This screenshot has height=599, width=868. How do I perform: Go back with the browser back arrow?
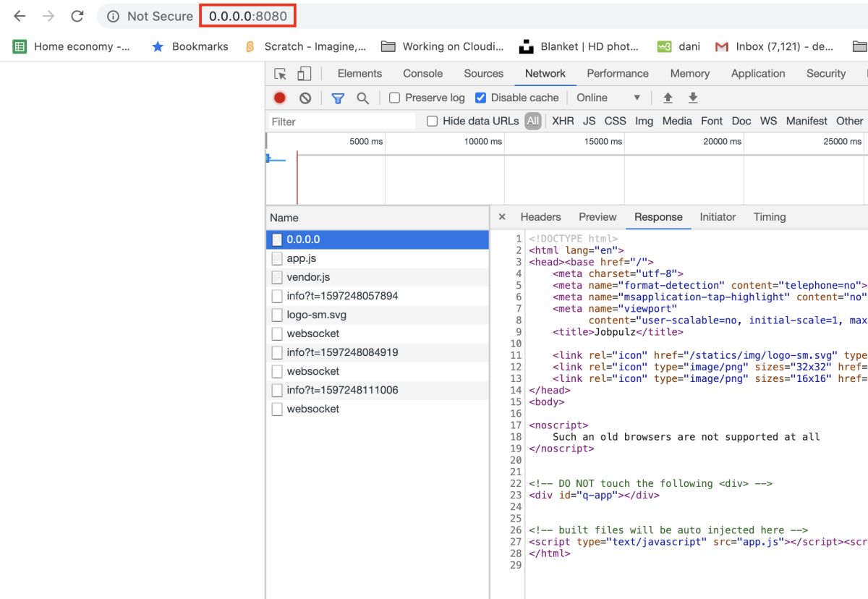coord(20,16)
